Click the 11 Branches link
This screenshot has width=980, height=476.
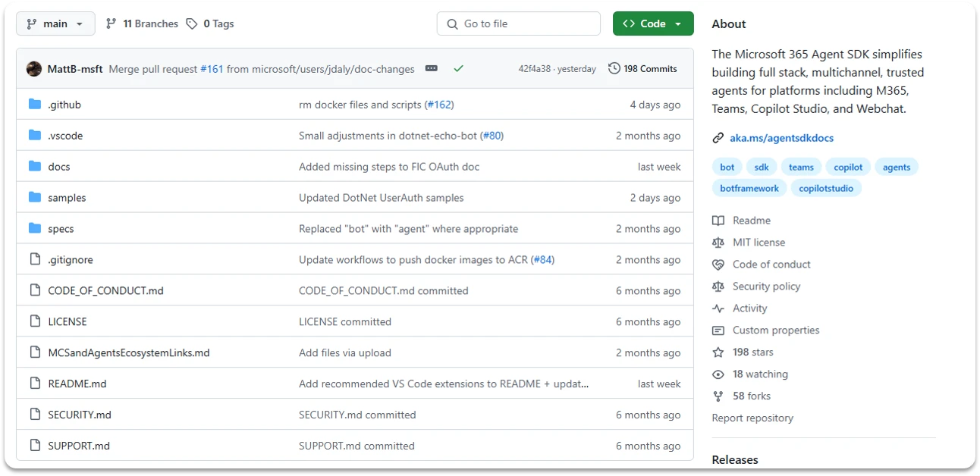click(x=149, y=23)
